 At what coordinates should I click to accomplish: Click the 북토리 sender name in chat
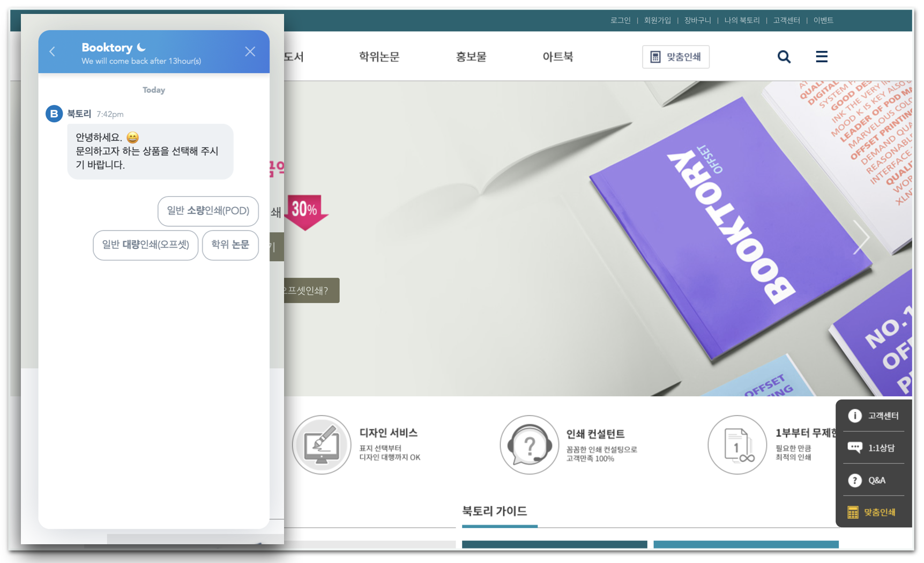click(x=79, y=114)
